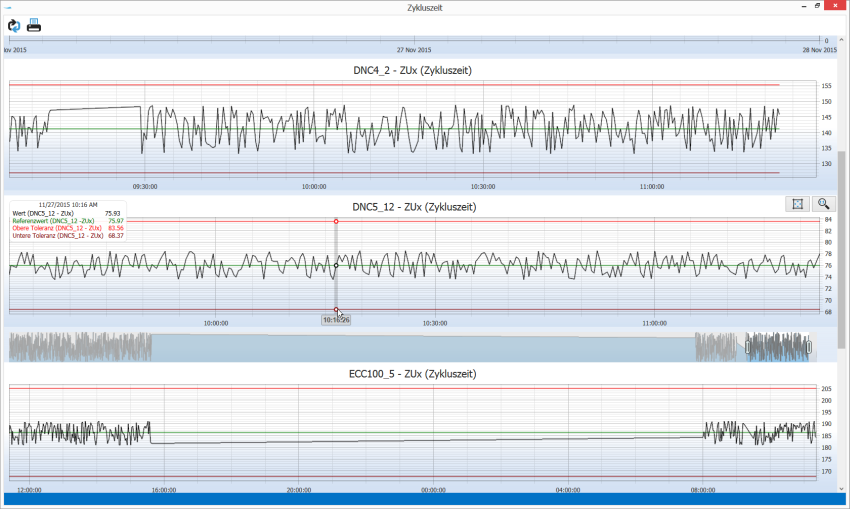This screenshot has width=850, height=509.
Task: Click the refresh icon in toolbar
Action: click(x=14, y=25)
